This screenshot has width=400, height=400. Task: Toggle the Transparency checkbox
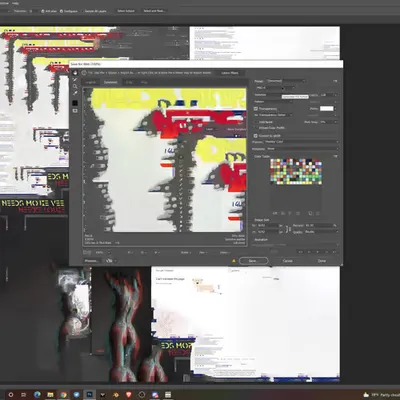tap(256, 109)
